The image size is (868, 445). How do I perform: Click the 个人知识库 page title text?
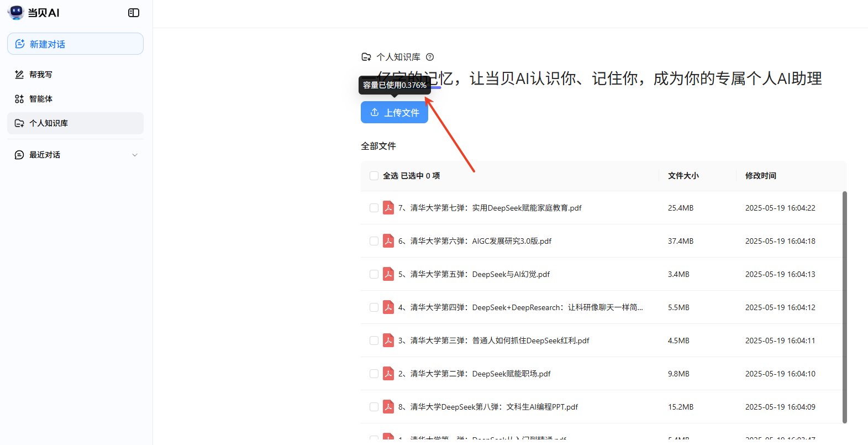point(398,57)
